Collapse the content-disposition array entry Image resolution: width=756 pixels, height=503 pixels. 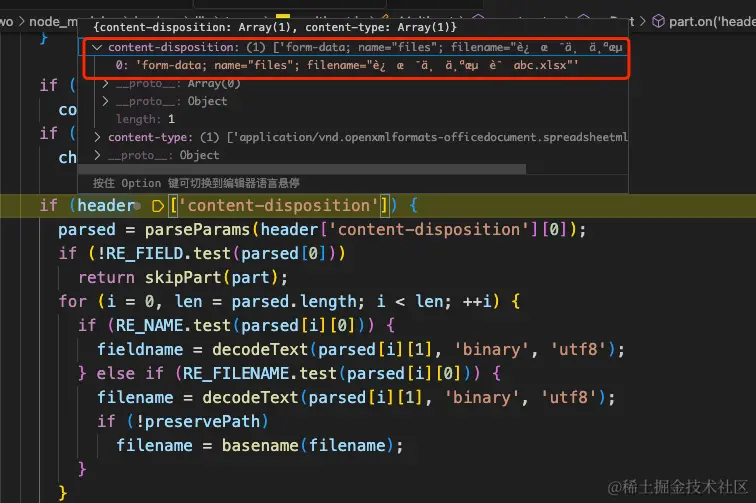pyautogui.click(x=97, y=47)
